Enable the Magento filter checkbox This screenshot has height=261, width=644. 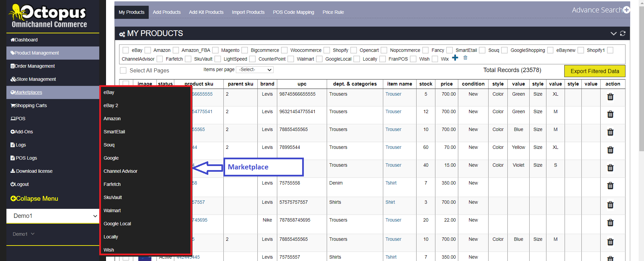pyautogui.click(x=215, y=50)
